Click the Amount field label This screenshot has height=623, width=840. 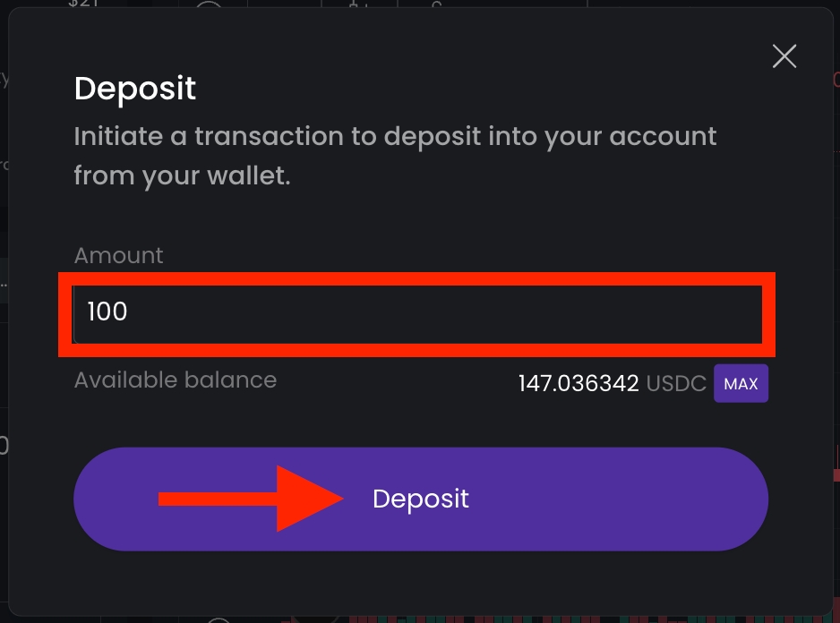[119, 255]
